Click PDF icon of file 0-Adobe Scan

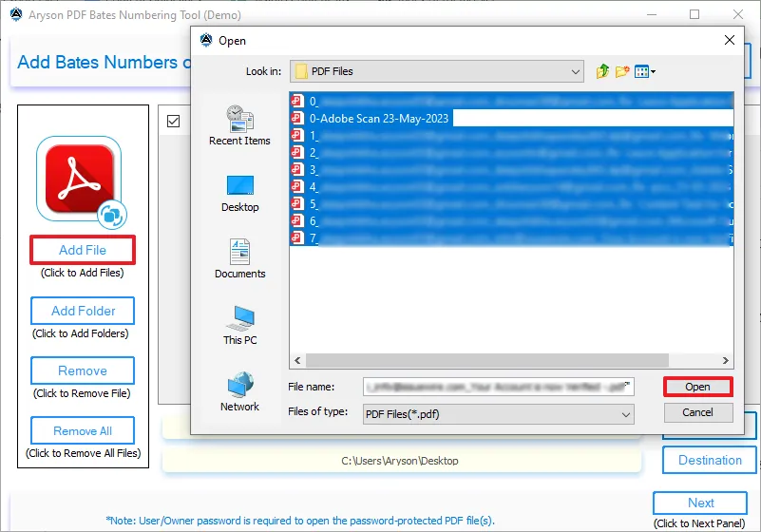click(297, 118)
